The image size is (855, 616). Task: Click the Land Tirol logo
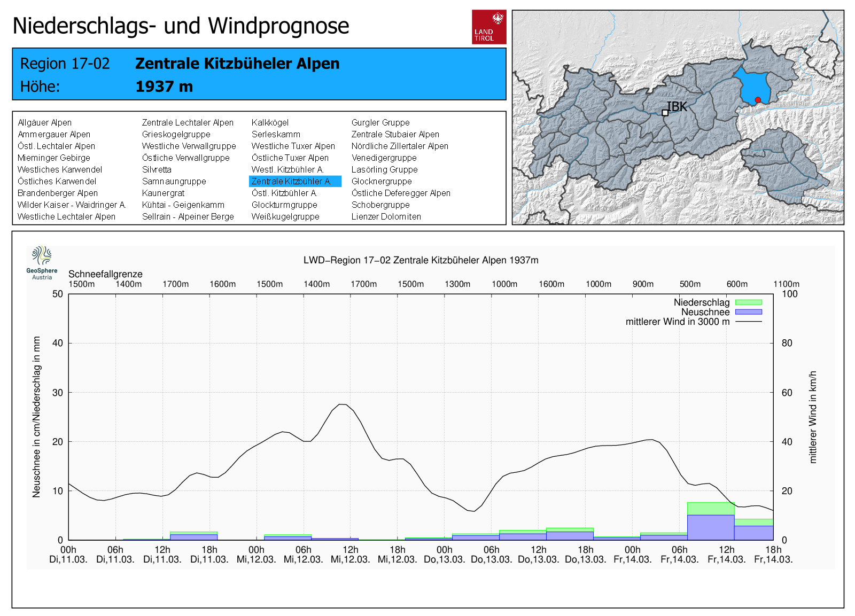(488, 27)
